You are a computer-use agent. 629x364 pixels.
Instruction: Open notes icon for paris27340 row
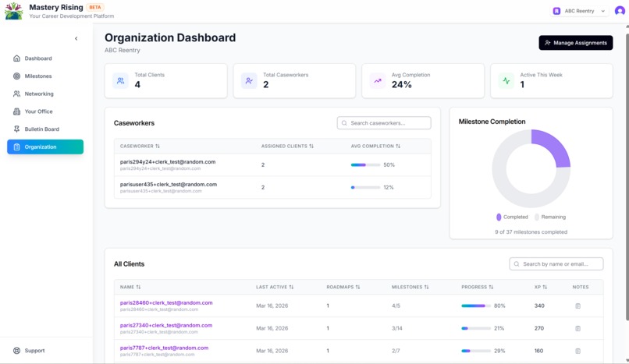pyautogui.click(x=578, y=328)
